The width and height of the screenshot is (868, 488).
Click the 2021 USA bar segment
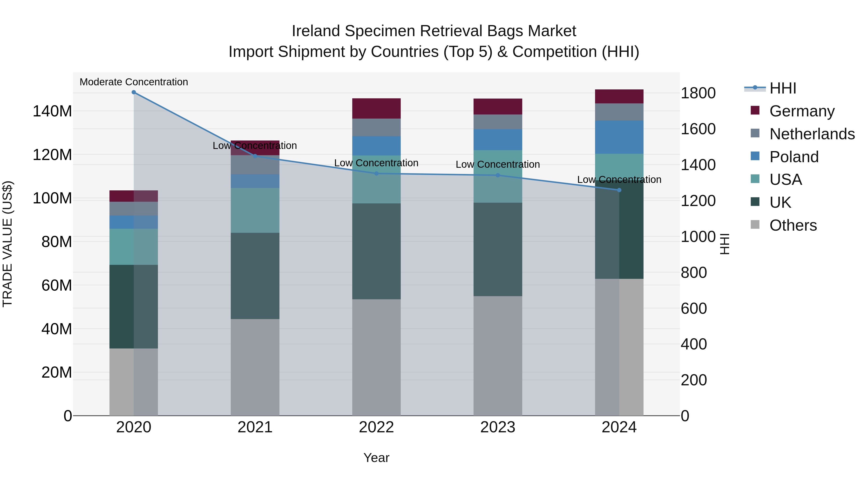[x=255, y=210]
